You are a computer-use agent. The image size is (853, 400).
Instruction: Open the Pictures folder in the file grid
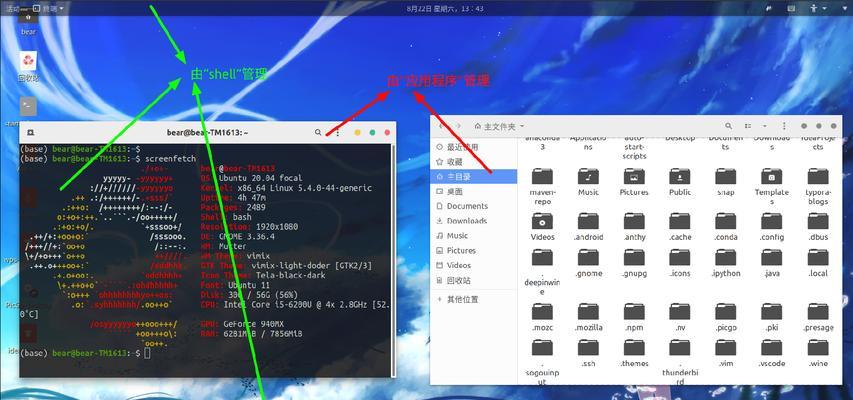pos(634,182)
